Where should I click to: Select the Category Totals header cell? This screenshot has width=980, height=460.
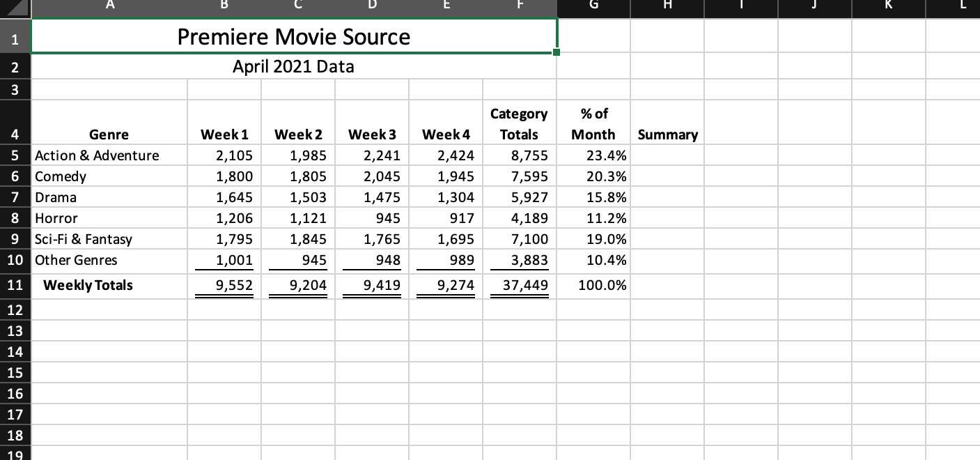pyautogui.click(x=519, y=123)
